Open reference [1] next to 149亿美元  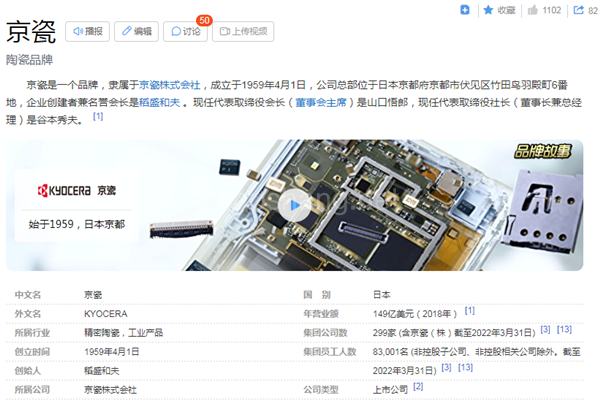click(469, 310)
